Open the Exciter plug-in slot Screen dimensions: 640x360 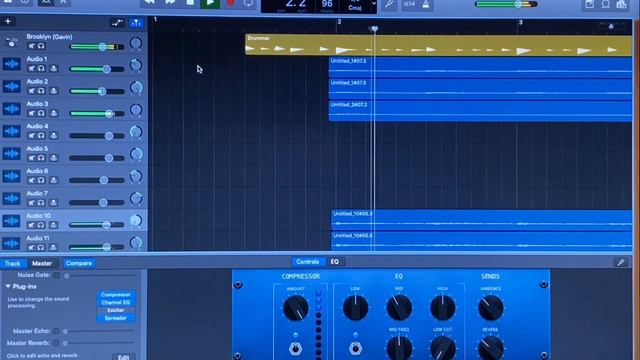116,310
